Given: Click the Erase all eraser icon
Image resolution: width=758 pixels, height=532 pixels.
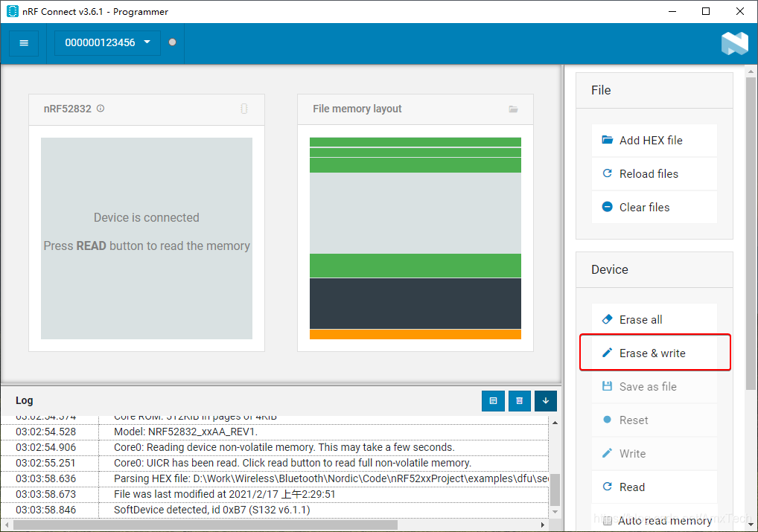Looking at the screenshot, I should [607, 319].
